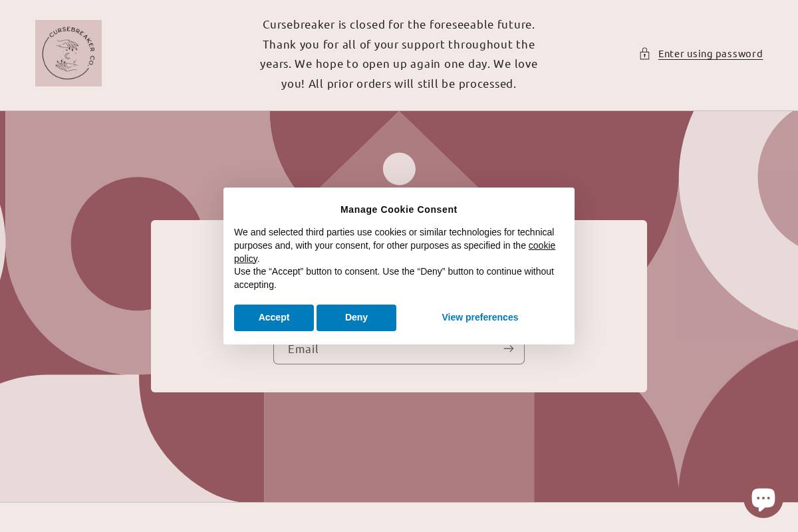The width and height of the screenshot is (798, 532).
Task: Decline cookies with the Deny button
Action: point(356,317)
